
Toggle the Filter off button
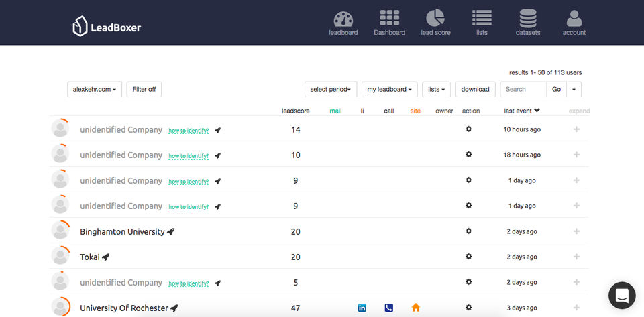[144, 89]
